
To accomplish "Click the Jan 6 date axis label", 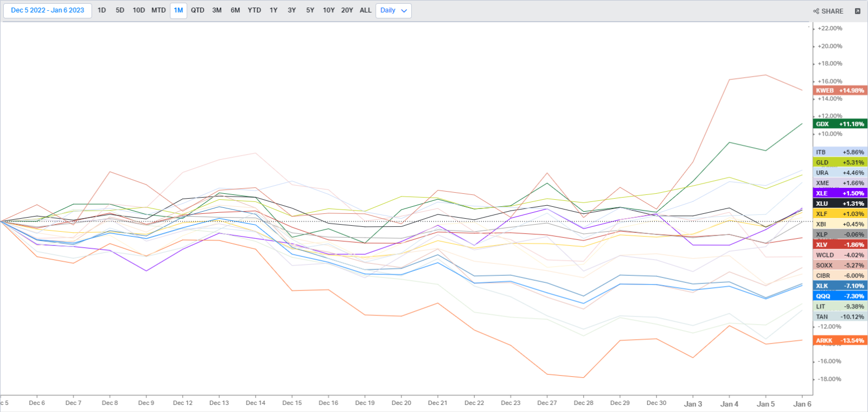I will (x=802, y=404).
